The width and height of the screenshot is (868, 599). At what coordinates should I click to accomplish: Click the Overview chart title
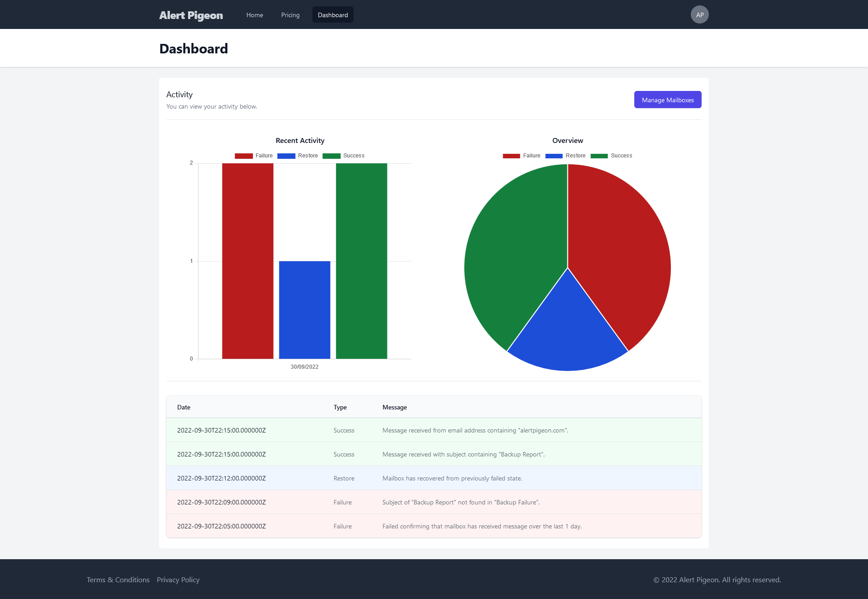tap(568, 140)
